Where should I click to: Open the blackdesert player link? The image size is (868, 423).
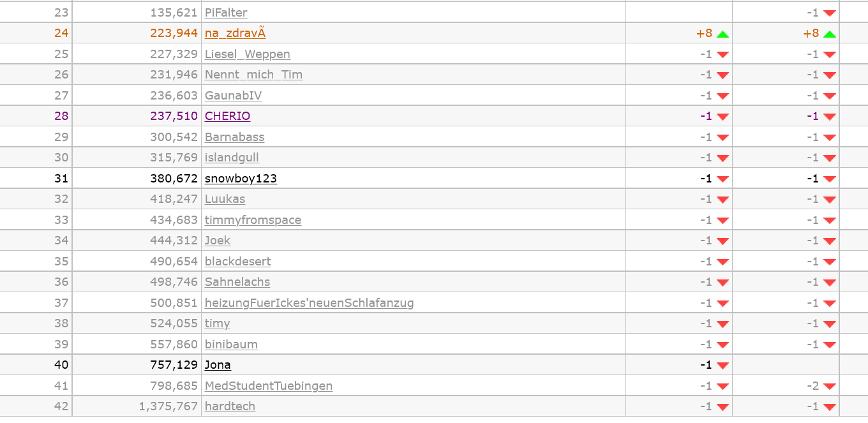[237, 262]
